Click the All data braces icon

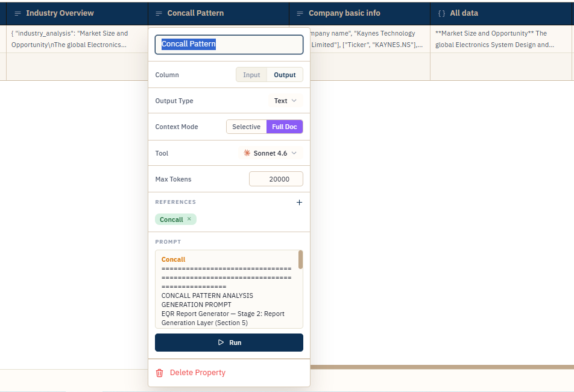point(442,13)
